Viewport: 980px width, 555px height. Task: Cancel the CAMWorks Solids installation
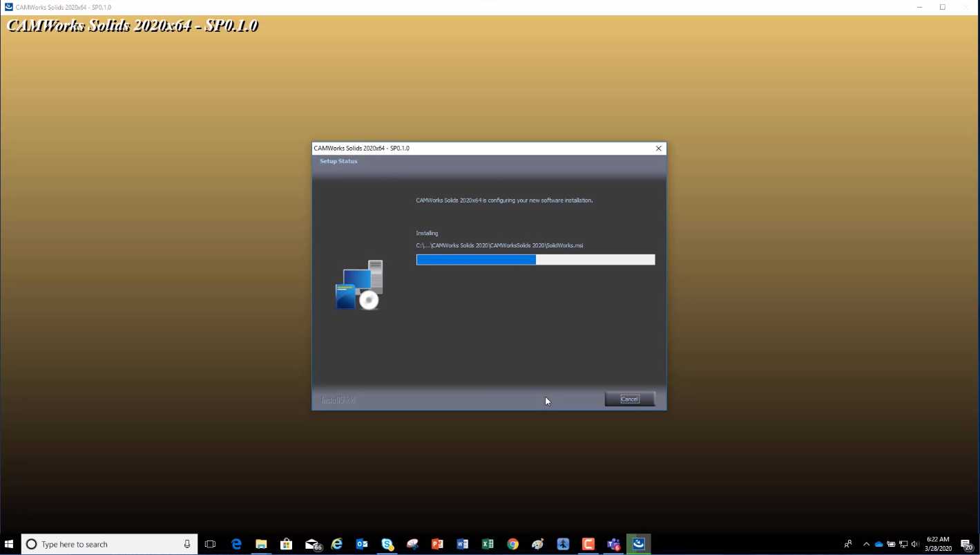pos(629,399)
